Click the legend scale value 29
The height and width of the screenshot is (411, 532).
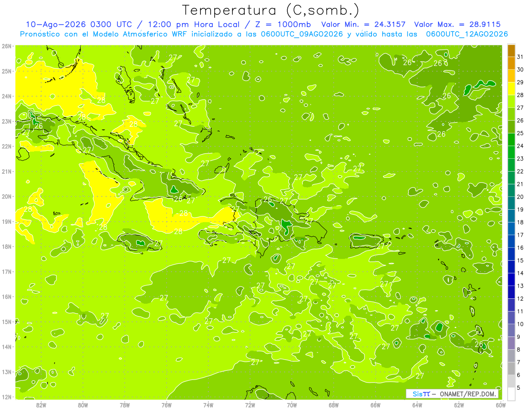(520, 82)
